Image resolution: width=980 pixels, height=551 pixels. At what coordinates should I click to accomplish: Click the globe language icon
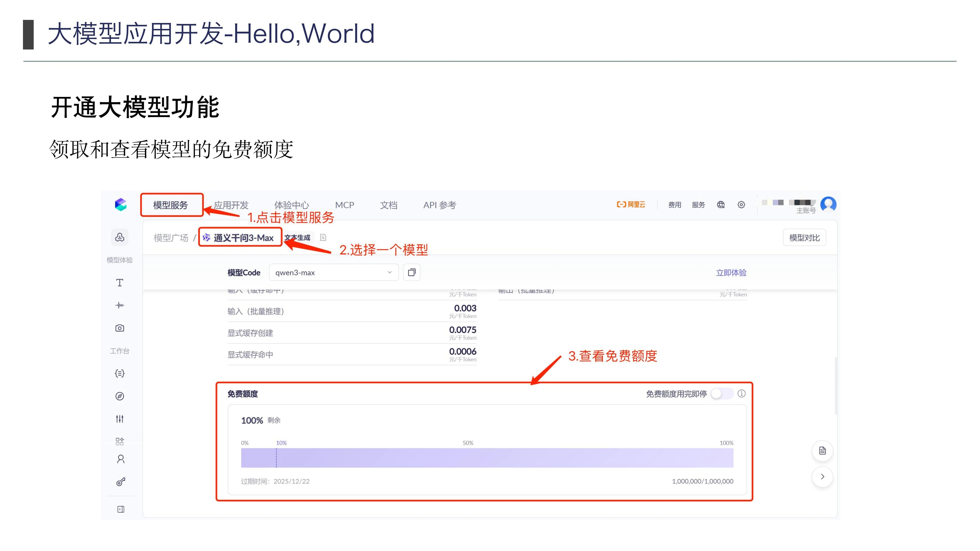click(721, 205)
